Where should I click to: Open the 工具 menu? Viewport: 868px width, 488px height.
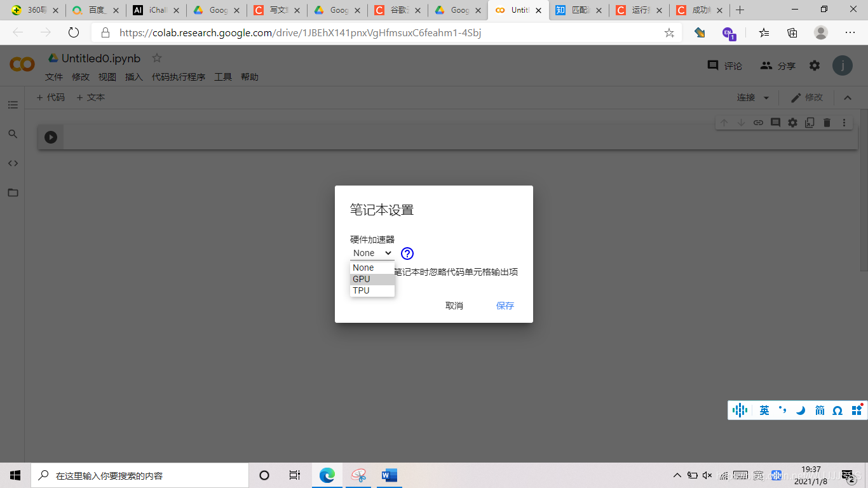[223, 77]
